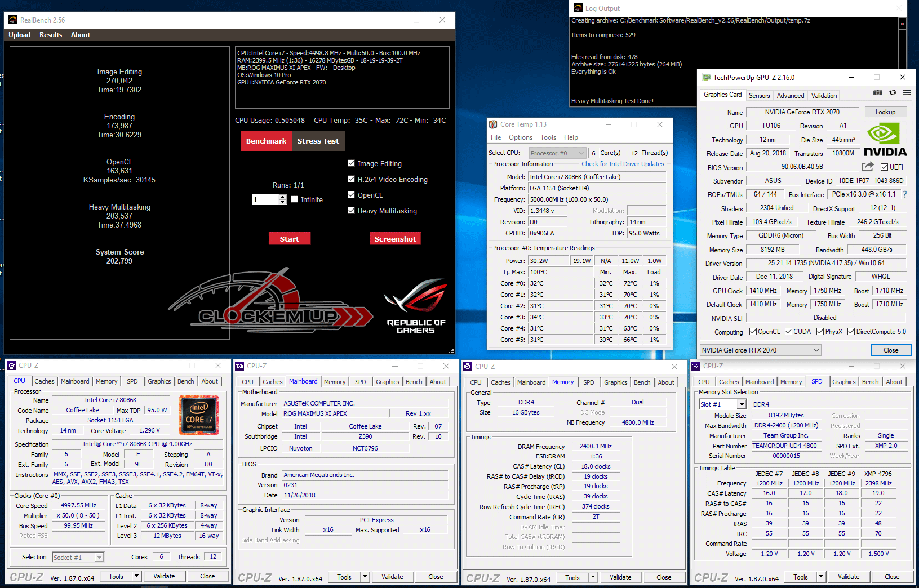Click the Intel Core i7 badge in CPU-Z
The height and width of the screenshot is (588, 919).
point(198,415)
